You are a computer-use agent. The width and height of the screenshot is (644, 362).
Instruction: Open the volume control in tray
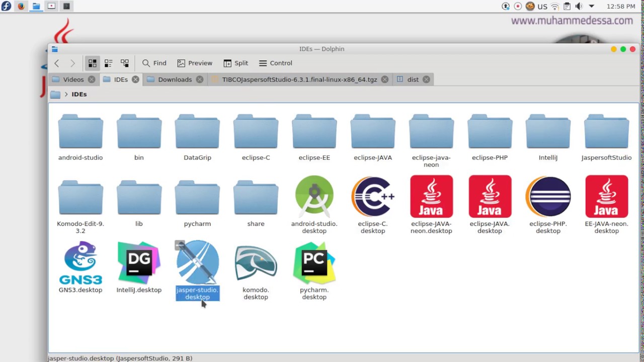click(x=579, y=7)
